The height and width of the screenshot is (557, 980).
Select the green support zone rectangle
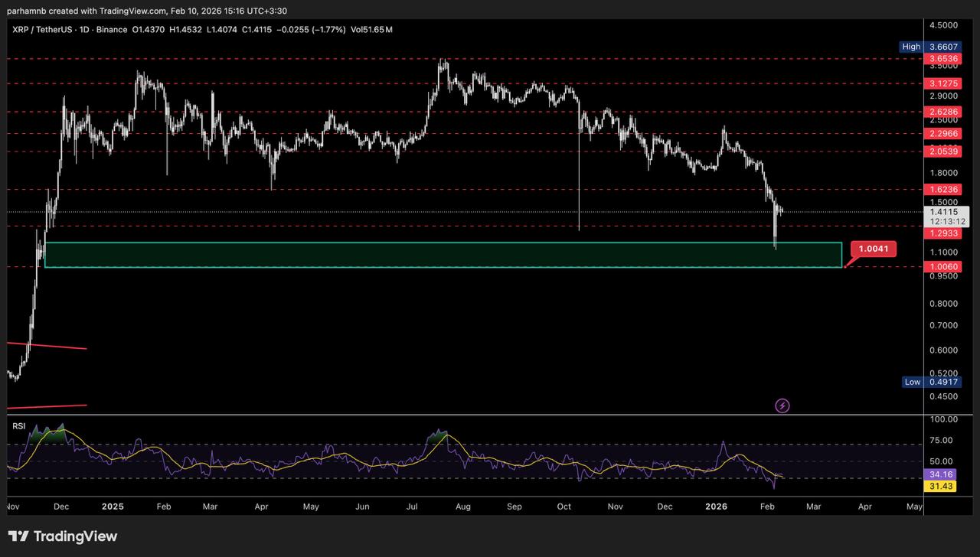pyautogui.click(x=443, y=255)
